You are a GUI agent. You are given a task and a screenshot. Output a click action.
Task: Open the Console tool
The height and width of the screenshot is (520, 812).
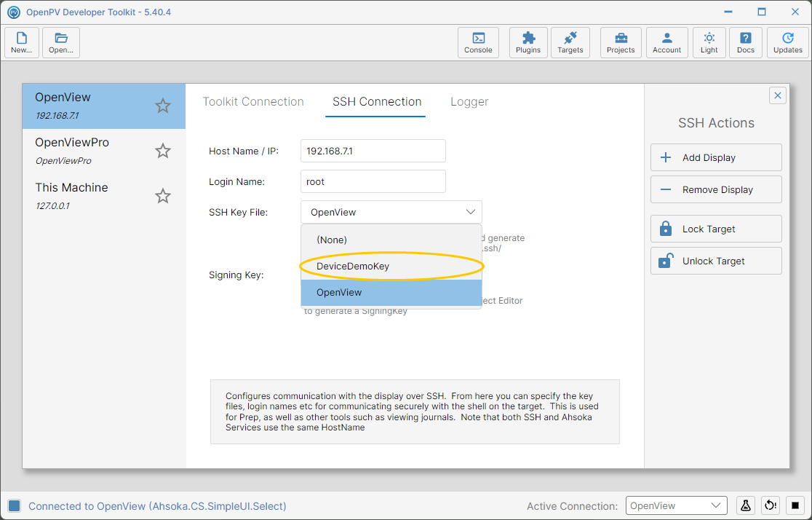click(x=478, y=42)
